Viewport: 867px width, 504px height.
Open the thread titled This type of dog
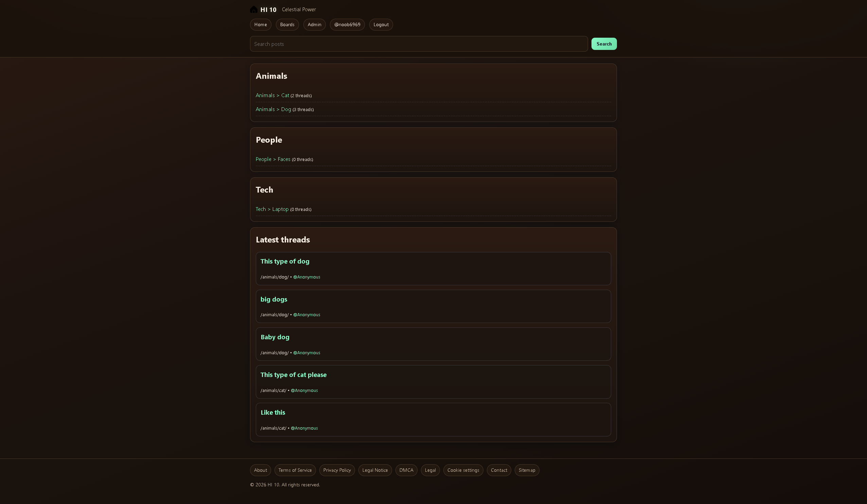coord(285,262)
